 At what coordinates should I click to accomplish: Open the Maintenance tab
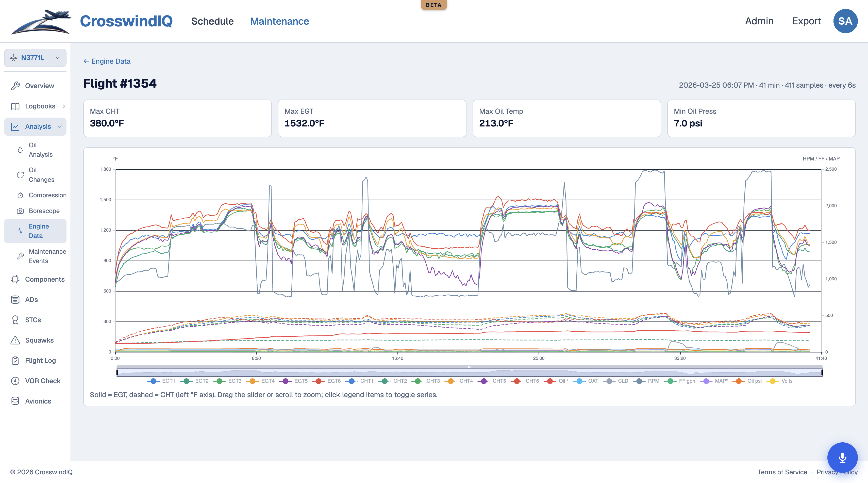click(x=279, y=21)
